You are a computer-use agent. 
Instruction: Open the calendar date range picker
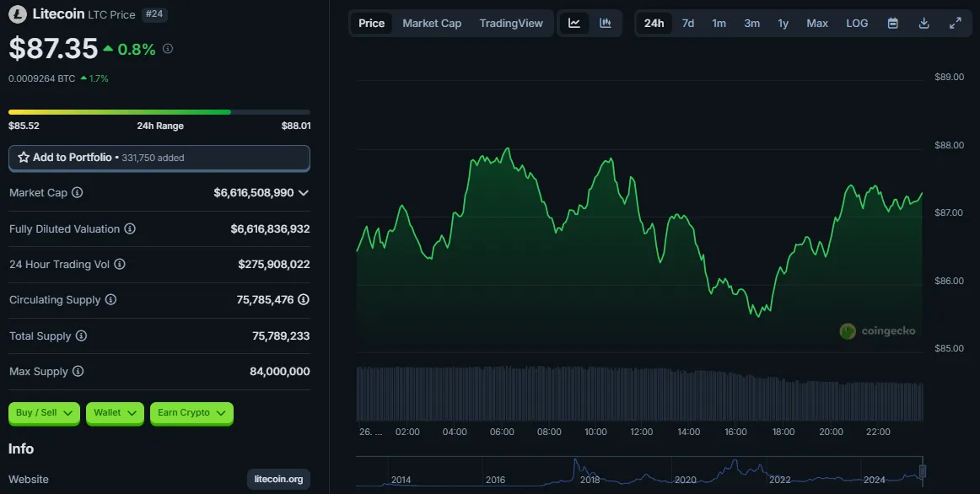(x=893, y=23)
